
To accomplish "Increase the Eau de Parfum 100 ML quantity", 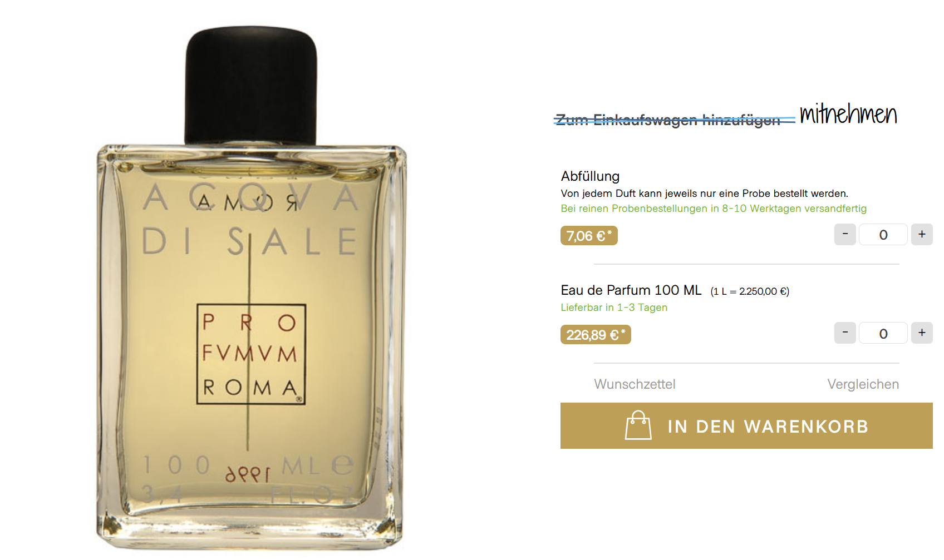I will point(922,333).
